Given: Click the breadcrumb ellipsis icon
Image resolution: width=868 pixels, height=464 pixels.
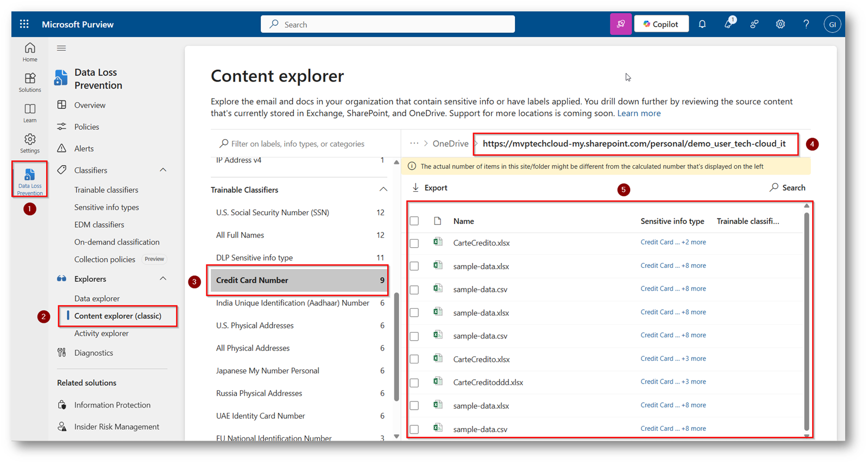Looking at the screenshot, I should click(x=414, y=143).
